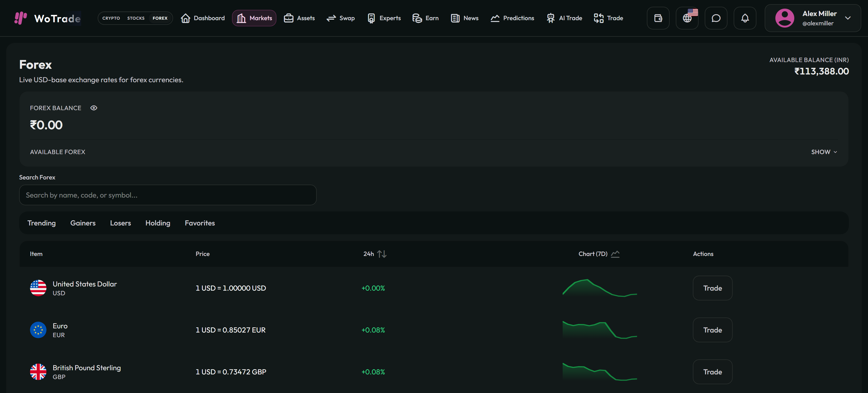The width and height of the screenshot is (868, 393).
Task: Switch market type to Crypto
Action: coord(111,18)
